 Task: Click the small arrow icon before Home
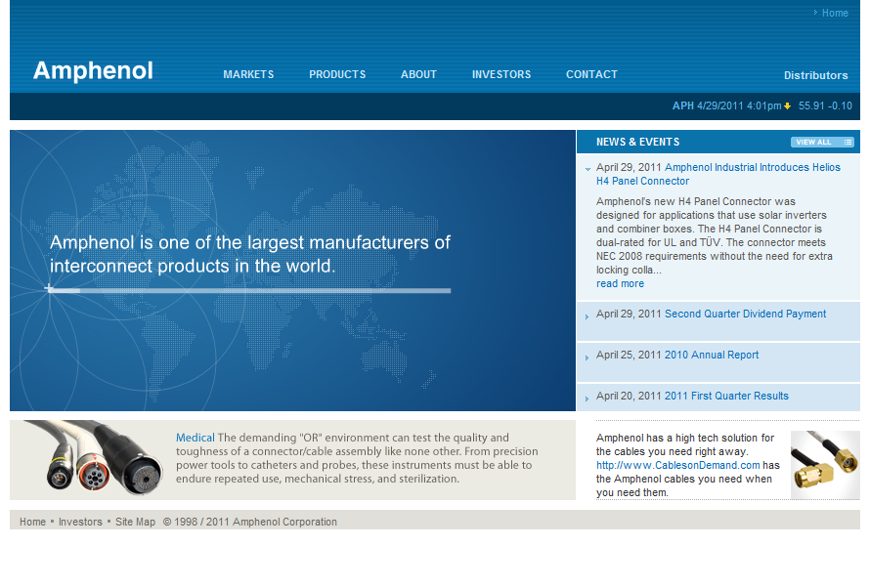point(815,12)
